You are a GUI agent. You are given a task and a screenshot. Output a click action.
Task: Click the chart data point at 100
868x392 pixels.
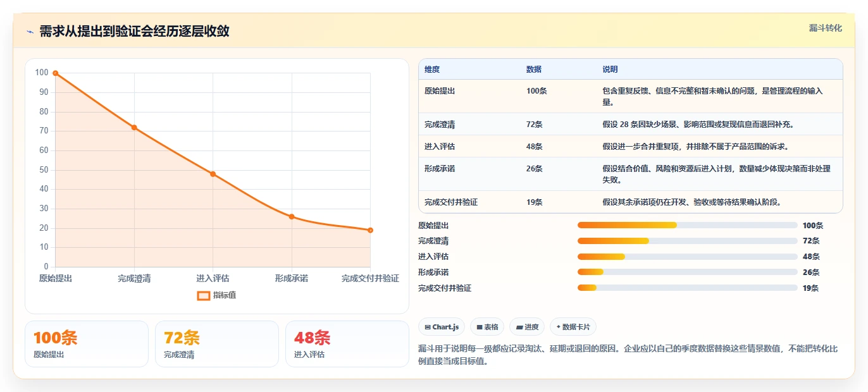(x=56, y=73)
